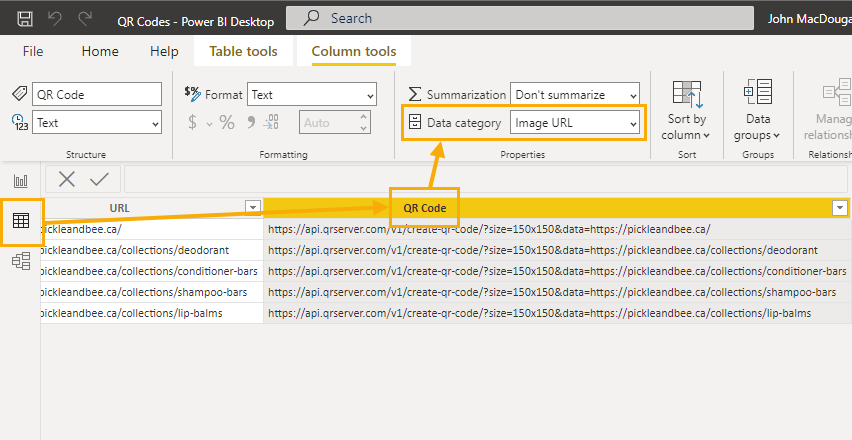The width and height of the screenshot is (852, 440).
Task: Open Summarization Don't summarize dropdown
Action: [x=575, y=95]
